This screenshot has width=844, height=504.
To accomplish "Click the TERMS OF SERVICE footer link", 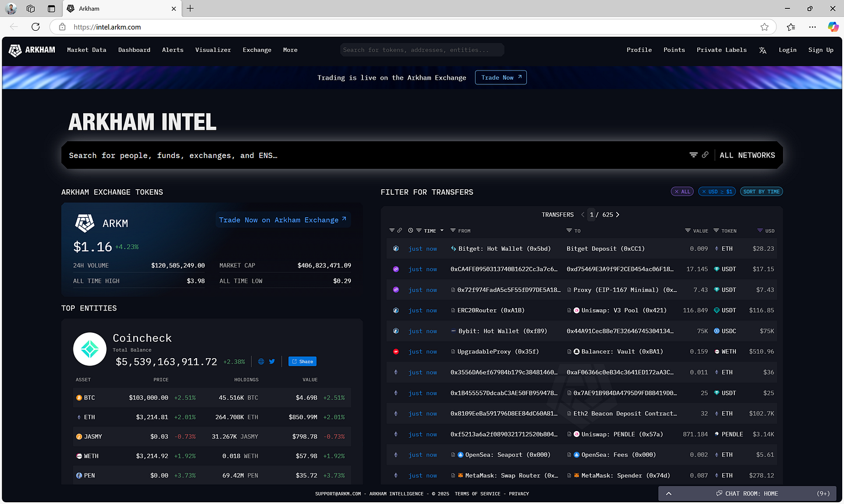I will click(x=477, y=494).
